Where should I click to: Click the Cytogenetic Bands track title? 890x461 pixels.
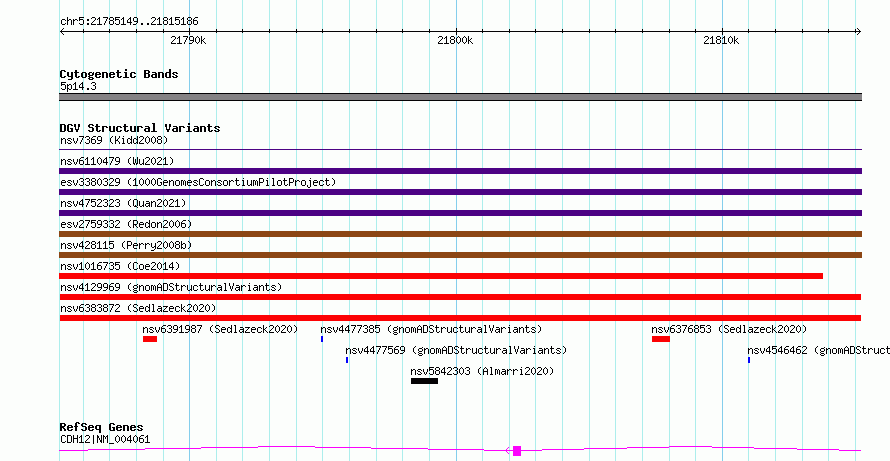pyautogui.click(x=119, y=74)
